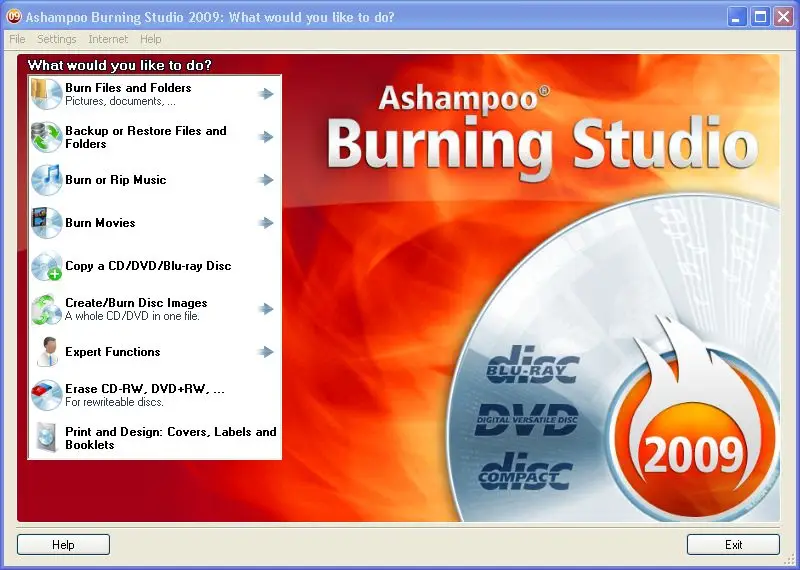
Task: Click the Ashampoo 09 title bar icon
Action: (14, 17)
